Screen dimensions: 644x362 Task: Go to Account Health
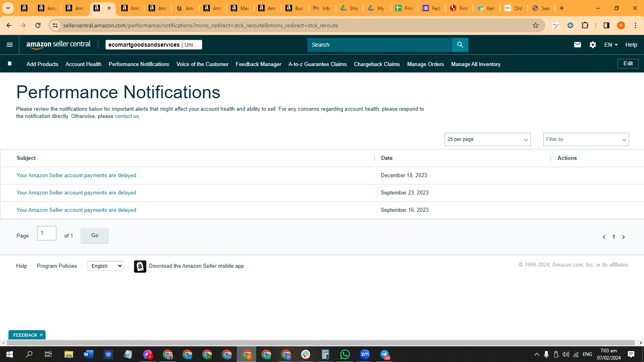click(x=83, y=64)
